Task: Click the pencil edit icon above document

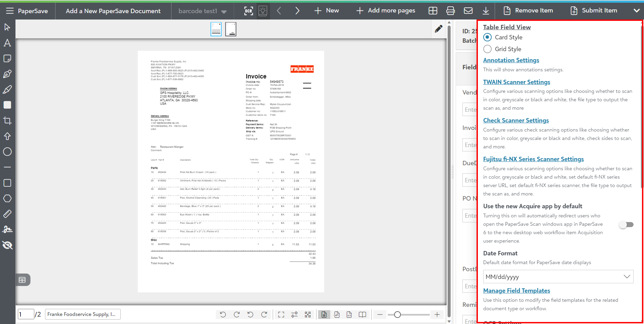Action: (x=439, y=29)
